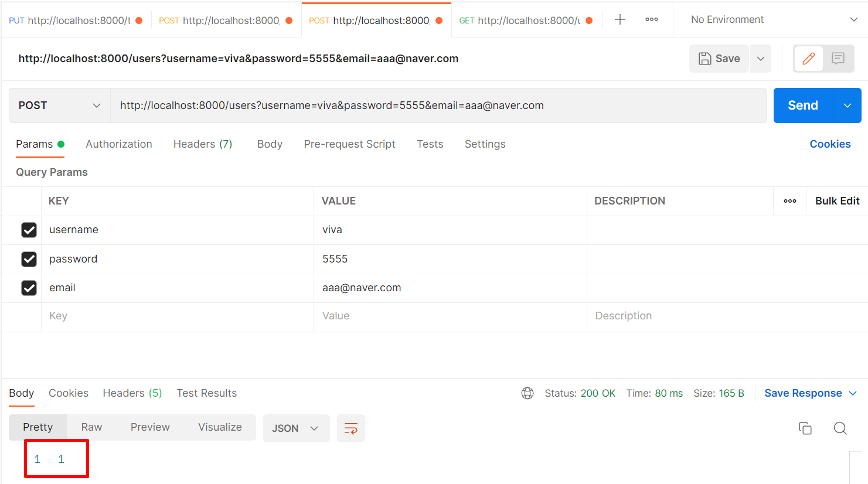The height and width of the screenshot is (484, 868).
Task: Uncheck the email parameter checkbox
Action: click(x=29, y=288)
